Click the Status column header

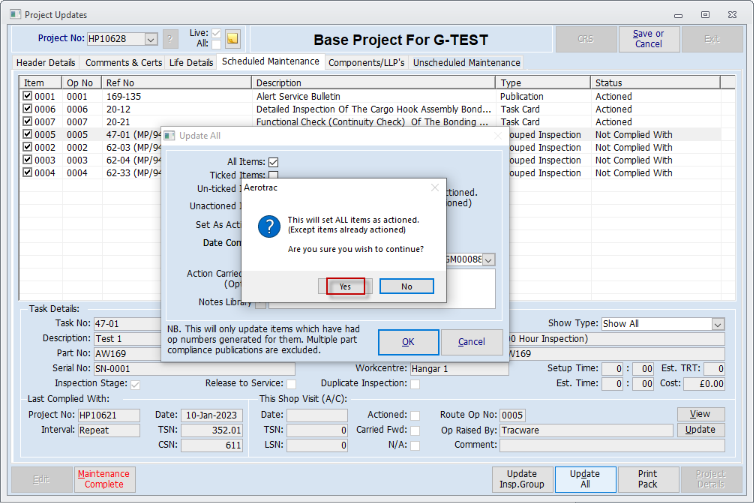click(x=655, y=83)
